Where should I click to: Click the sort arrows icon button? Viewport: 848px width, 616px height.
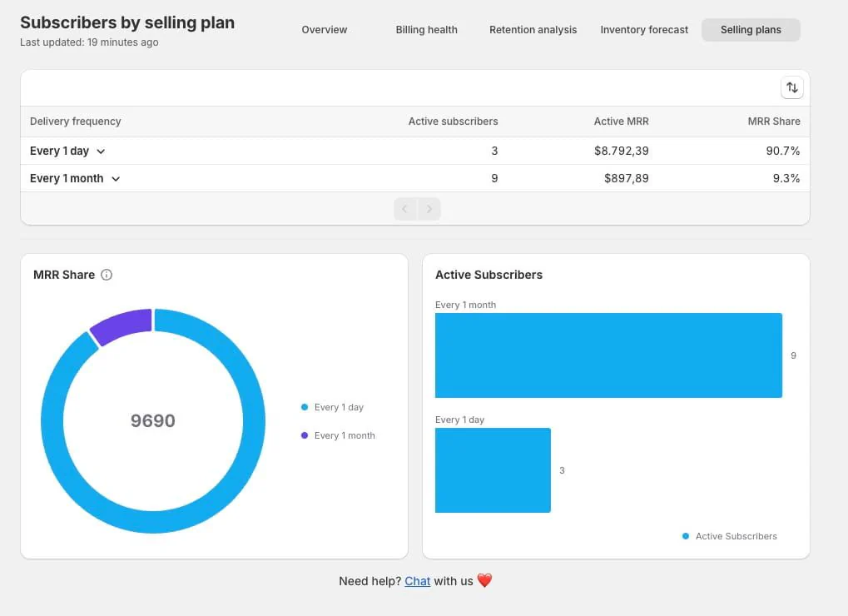pos(791,87)
